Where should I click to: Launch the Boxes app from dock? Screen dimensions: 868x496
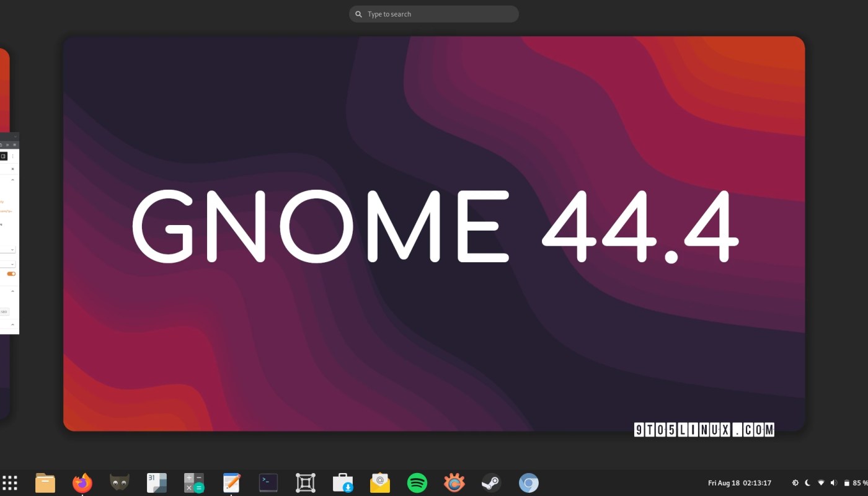(x=306, y=483)
